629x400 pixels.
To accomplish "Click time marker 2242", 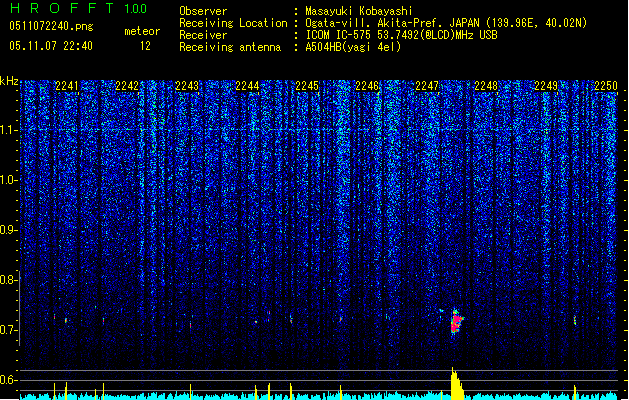I will click(127, 86).
